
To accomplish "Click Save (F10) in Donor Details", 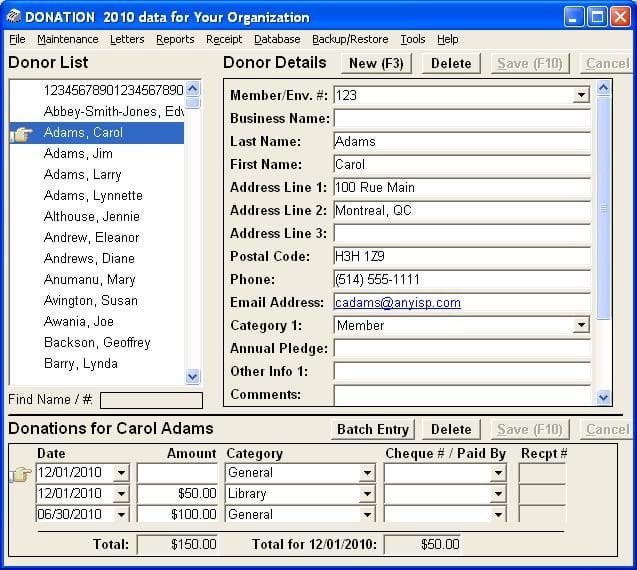I will tap(530, 63).
